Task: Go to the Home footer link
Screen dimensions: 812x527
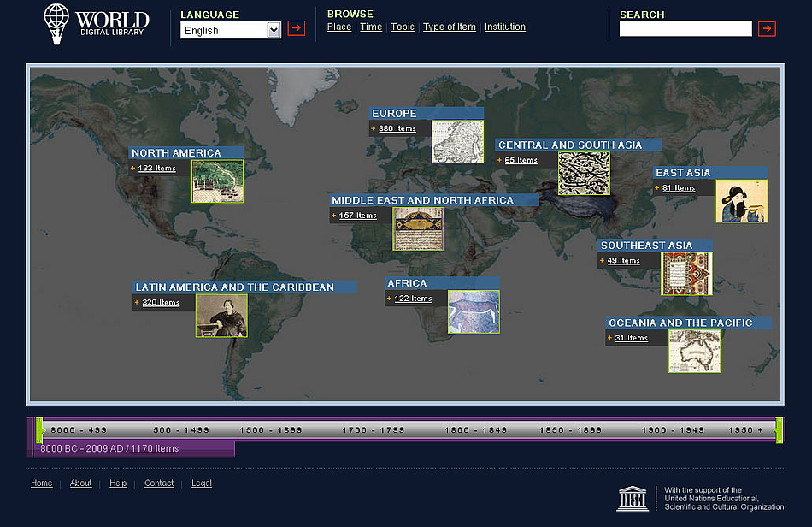Action: click(41, 483)
